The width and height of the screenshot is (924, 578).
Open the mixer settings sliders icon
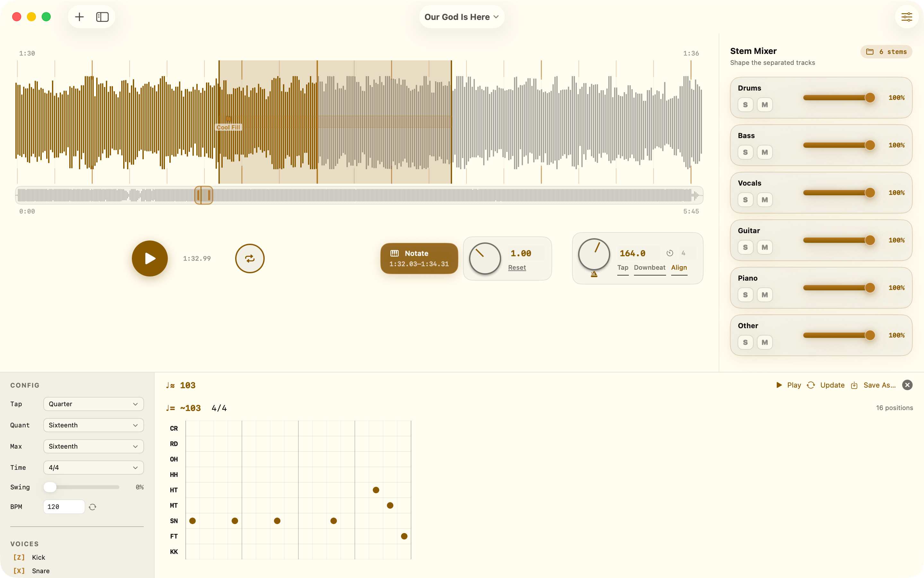[x=906, y=17]
